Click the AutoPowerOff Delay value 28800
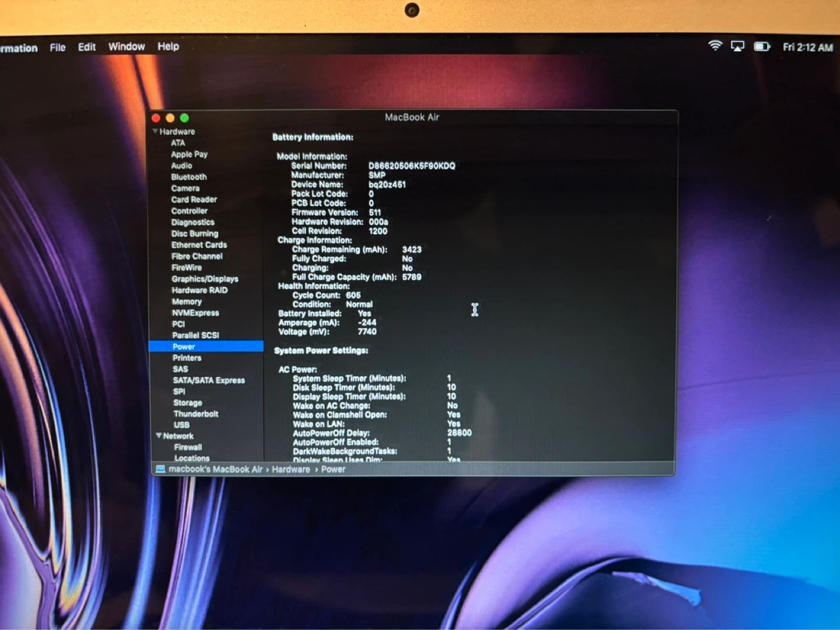Screen dimensions: 840x630 tap(460, 433)
